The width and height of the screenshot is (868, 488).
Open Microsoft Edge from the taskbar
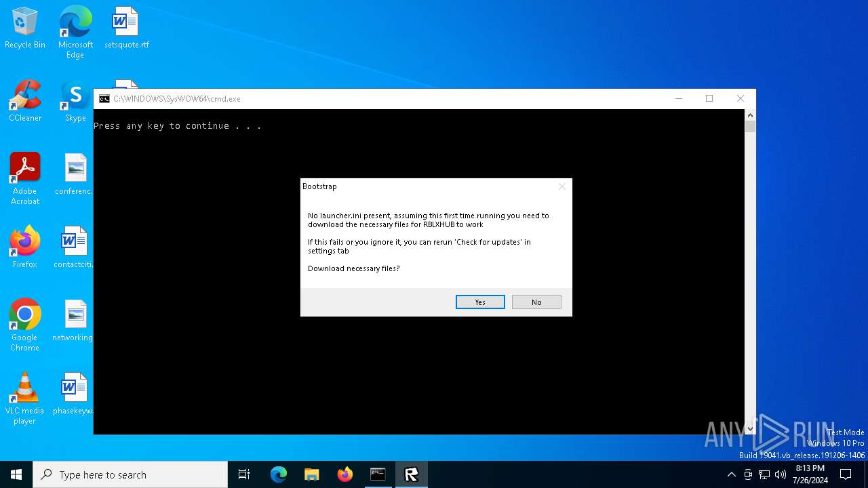point(279,474)
